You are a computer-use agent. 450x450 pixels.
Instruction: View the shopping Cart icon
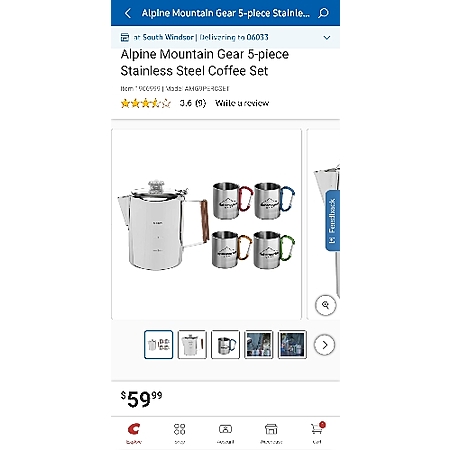(x=317, y=429)
